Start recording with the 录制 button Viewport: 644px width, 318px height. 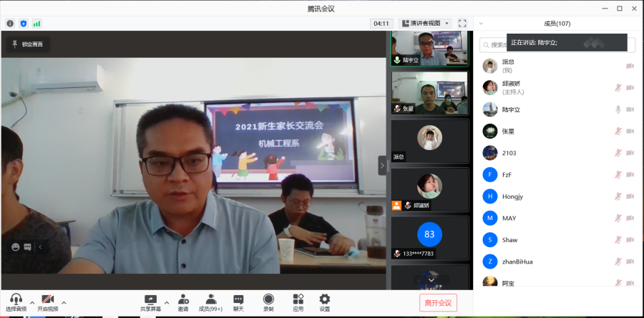click(x=268, y=299)
